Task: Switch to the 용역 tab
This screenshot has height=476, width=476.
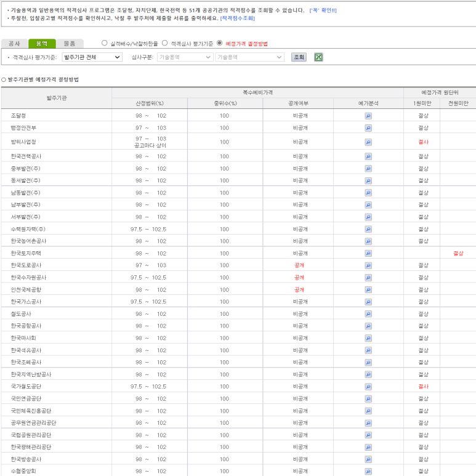Action: [x=42, y=44]
